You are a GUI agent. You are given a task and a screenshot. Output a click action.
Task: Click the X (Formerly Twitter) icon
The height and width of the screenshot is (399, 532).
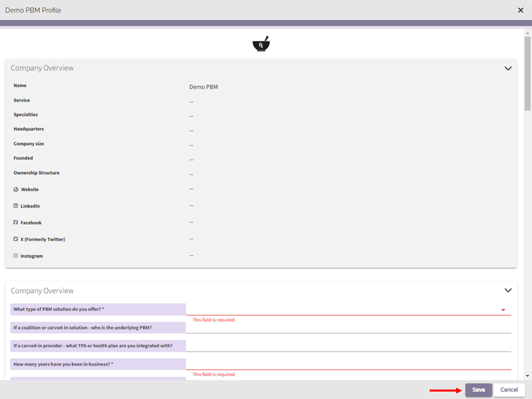click(16, 239)
